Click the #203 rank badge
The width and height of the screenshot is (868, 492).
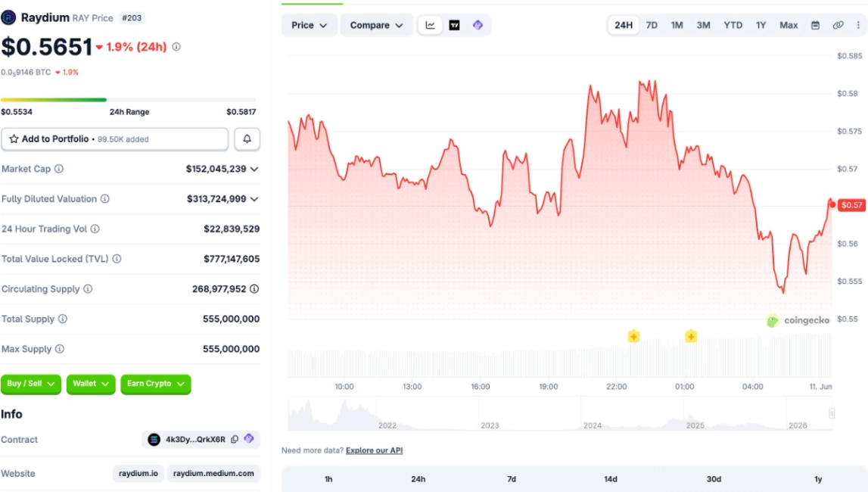coord(132,17)
